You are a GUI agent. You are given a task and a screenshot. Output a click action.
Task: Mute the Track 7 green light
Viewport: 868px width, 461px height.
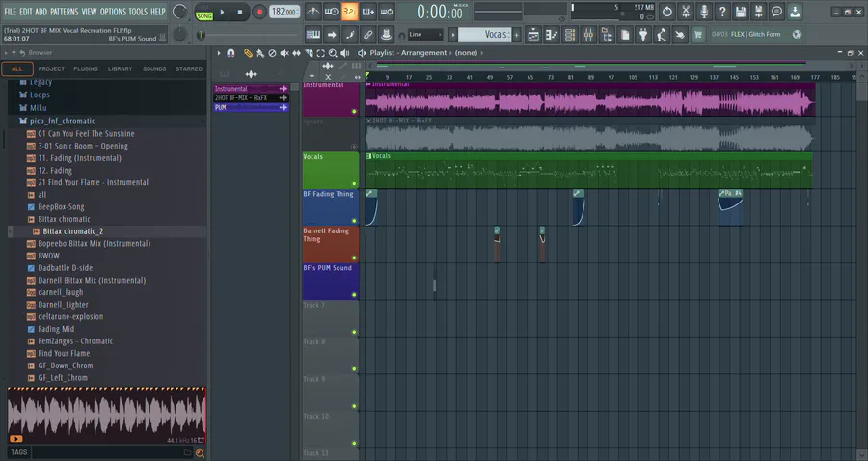coord(354,332)
